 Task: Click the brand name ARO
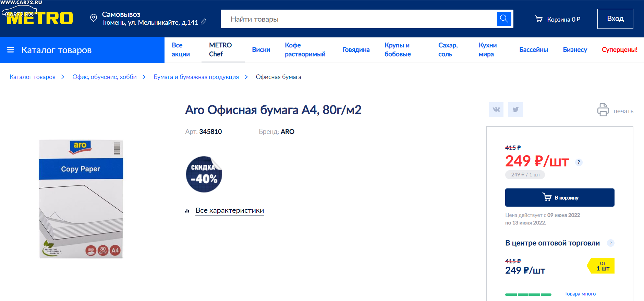[x=288, y=132]
